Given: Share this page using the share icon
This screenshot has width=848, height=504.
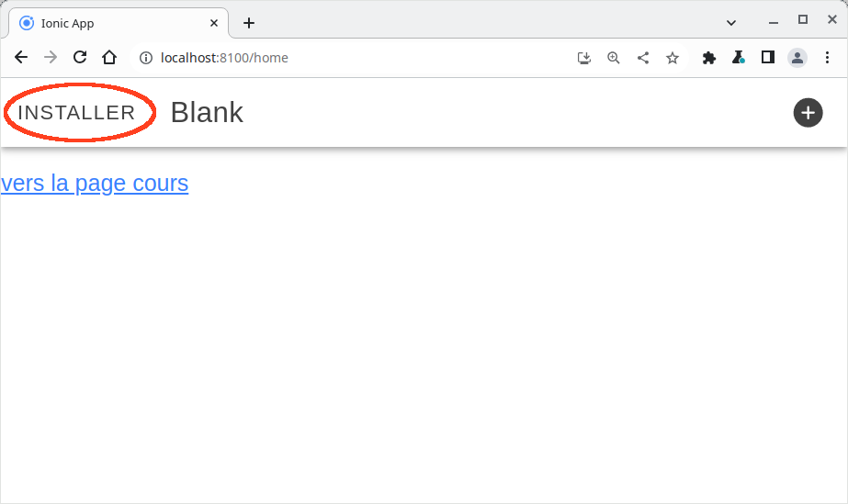Looking at the screenshot, I should 643,58.
